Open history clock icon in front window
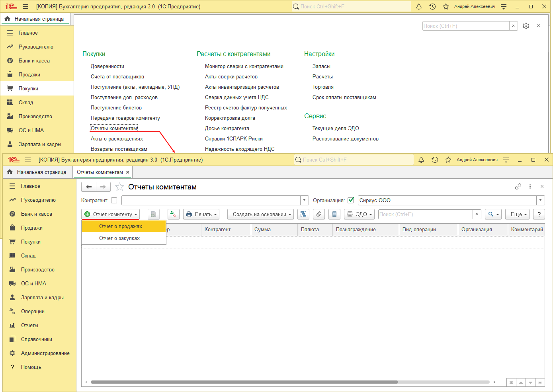 click(x=435, y=160)
